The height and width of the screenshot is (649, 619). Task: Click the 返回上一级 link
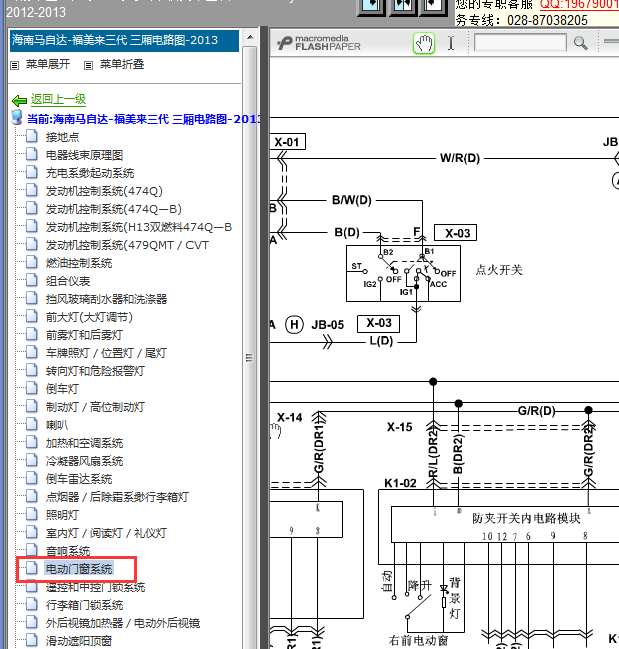(x=58, y=99)
